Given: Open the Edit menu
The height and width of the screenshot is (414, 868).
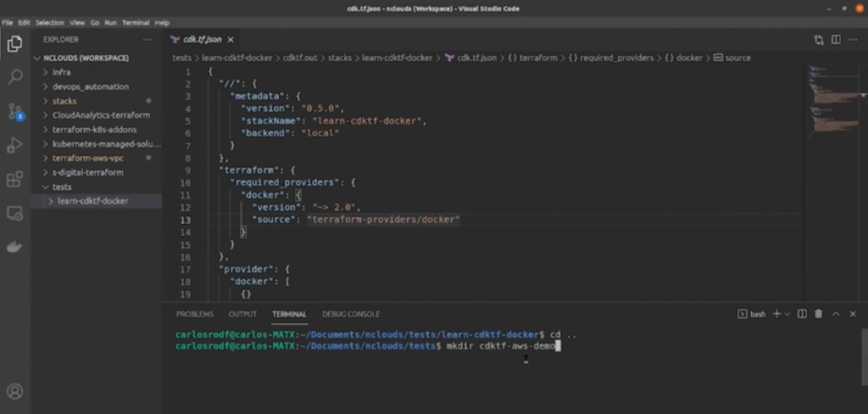Looking at the screenshot, I should coord(24,23).
